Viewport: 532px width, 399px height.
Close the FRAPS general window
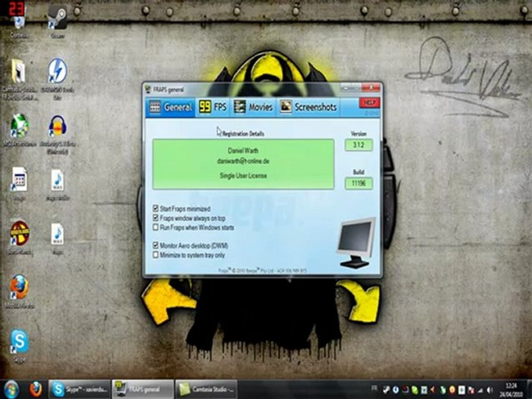coord(371,88)
